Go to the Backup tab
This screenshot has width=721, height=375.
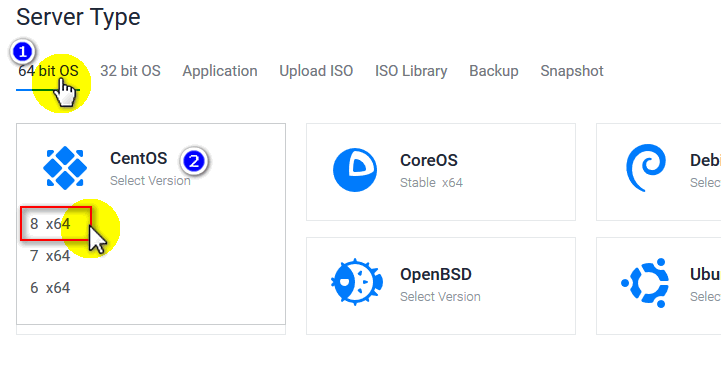(x=493, y=71)
